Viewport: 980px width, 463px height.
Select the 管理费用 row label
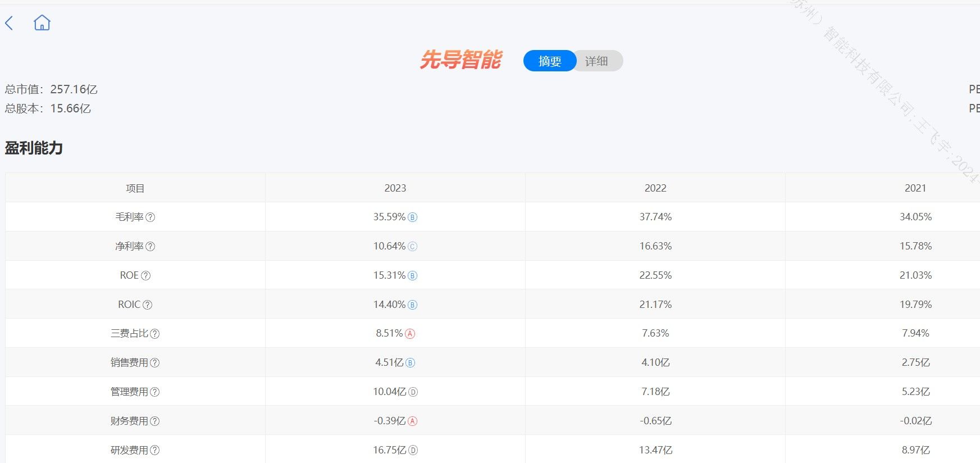pos(130,392)
